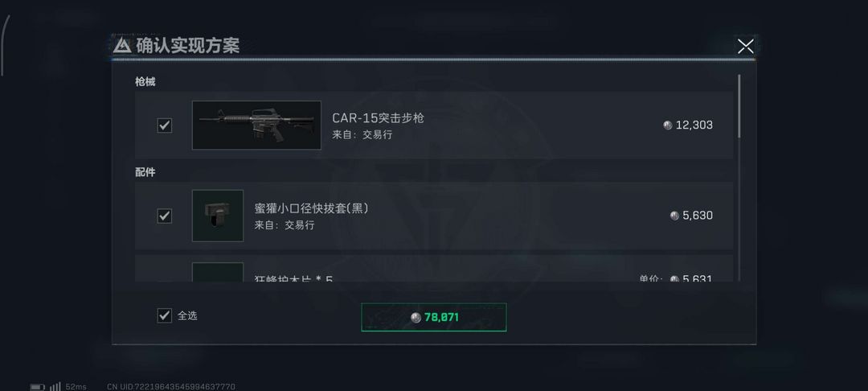Click the 配件 section heading
This screenshot has width=868, height=391.
click(x=145, y=172)
